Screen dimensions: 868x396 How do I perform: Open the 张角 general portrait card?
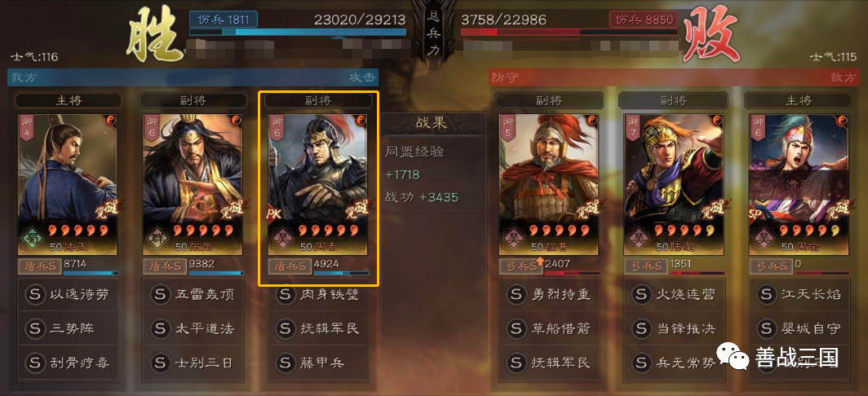coord(193,184)
